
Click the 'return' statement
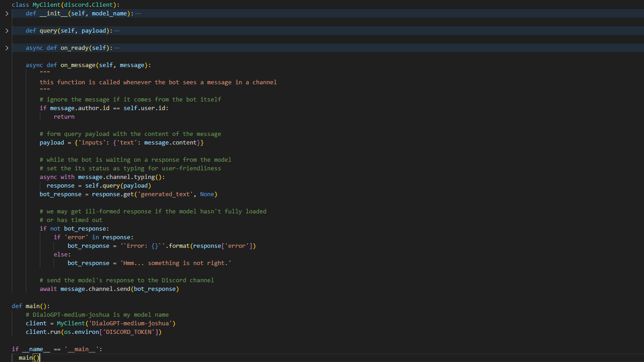pos(64,117)
